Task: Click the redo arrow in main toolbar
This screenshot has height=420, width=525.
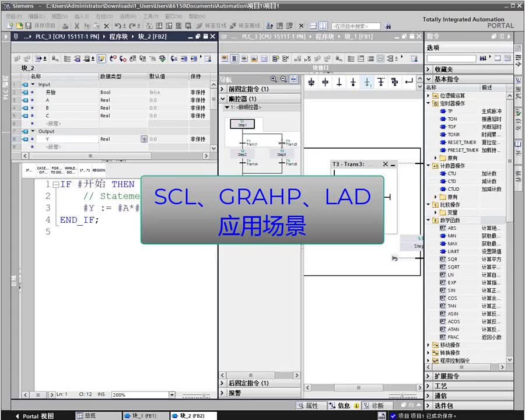Action: coord(132,26)
